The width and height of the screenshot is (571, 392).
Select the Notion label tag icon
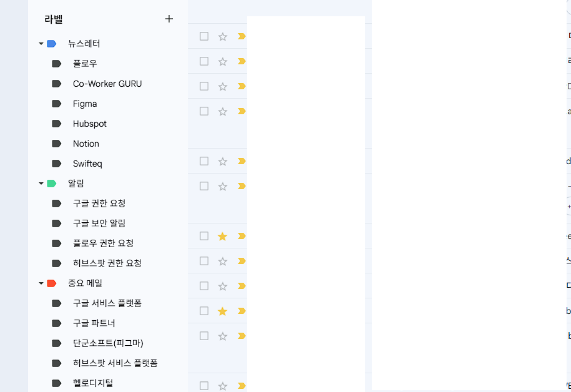(56, 144)
